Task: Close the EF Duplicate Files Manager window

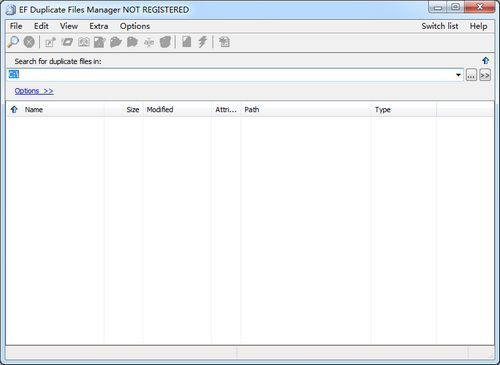Action: 479,7
